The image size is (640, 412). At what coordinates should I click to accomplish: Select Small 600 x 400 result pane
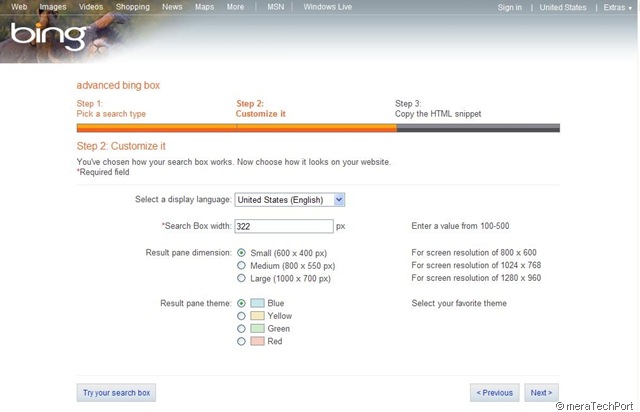(x=241, y=253)
